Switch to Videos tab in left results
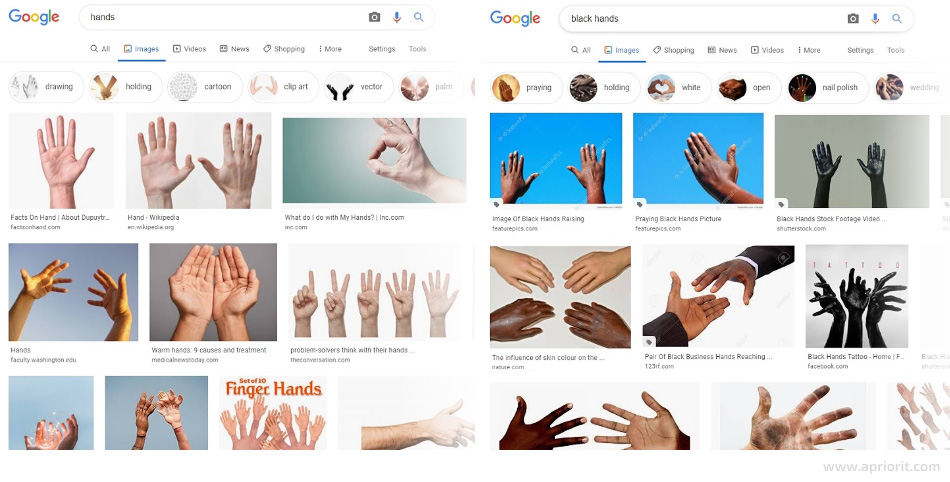This screenshot has width=950, height=482. (x=190, y=49)
